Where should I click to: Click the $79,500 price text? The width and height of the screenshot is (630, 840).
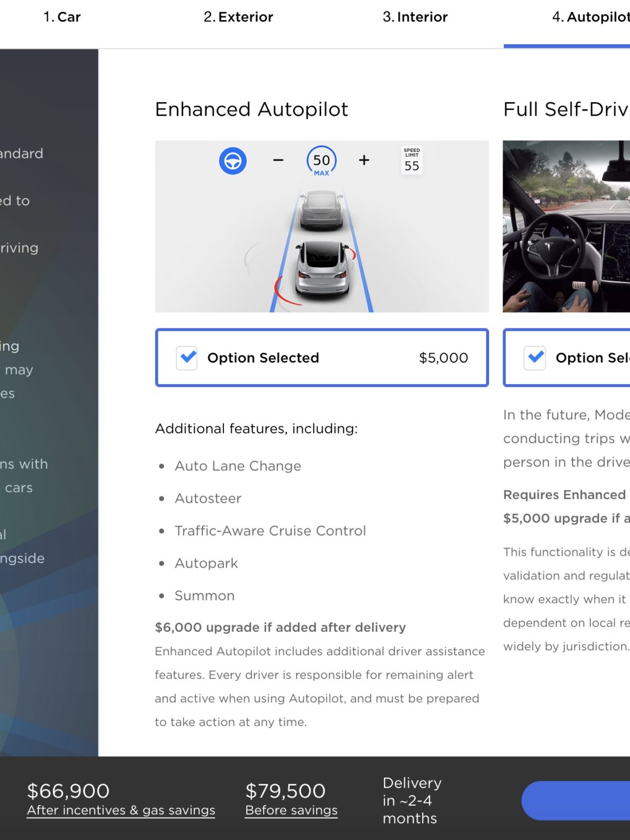285,791
